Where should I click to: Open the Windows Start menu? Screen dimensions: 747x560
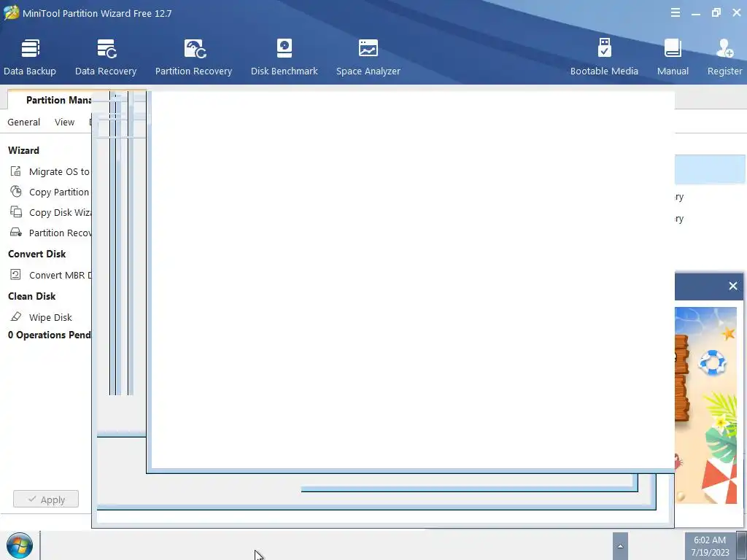pyautogui.click(x=20, y=545)
